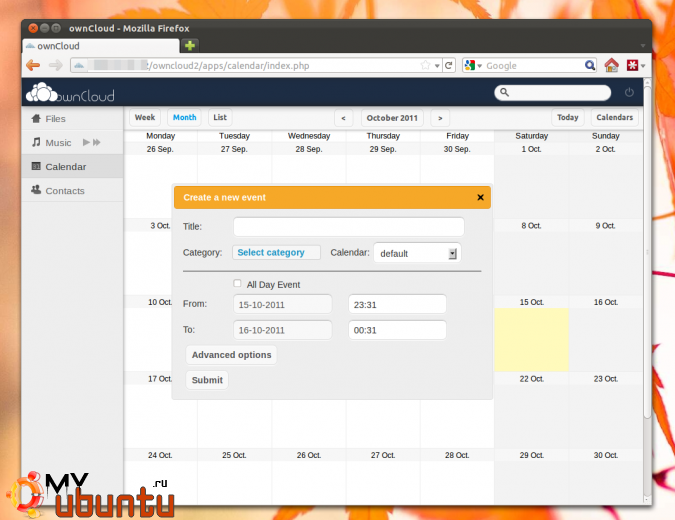Go to the Firefox home page icon
This screenshot has height=520, width=675.
click(611, 65)
